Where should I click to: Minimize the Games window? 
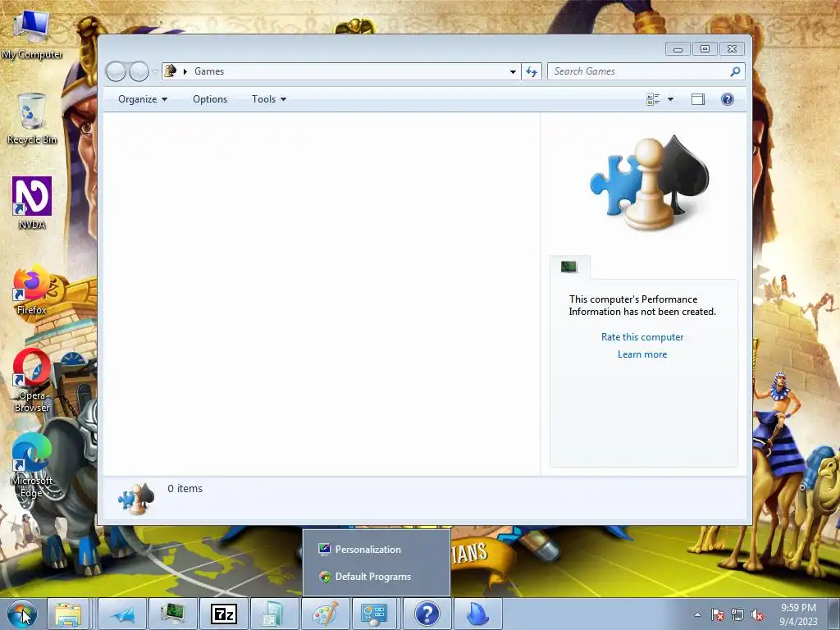click(x=678, y=49)
